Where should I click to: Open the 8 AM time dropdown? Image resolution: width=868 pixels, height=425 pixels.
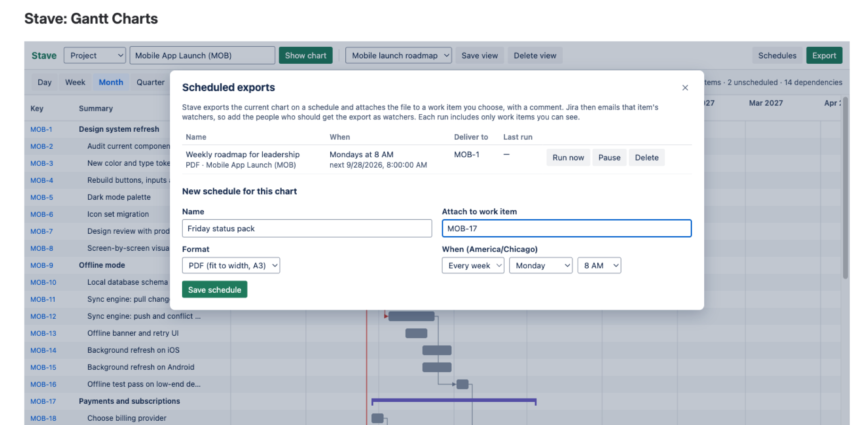tap(600, 265)
